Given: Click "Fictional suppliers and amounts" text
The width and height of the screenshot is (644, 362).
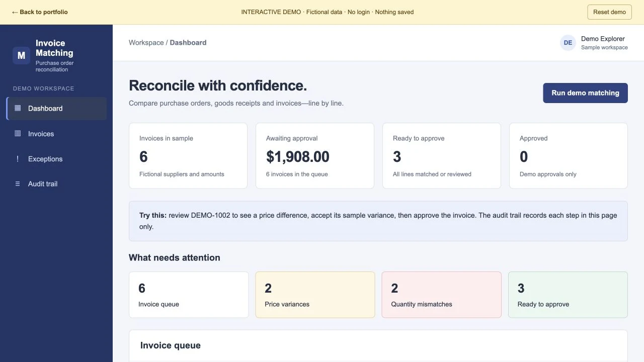Looking at the screenshot, I should click(182, 174).
